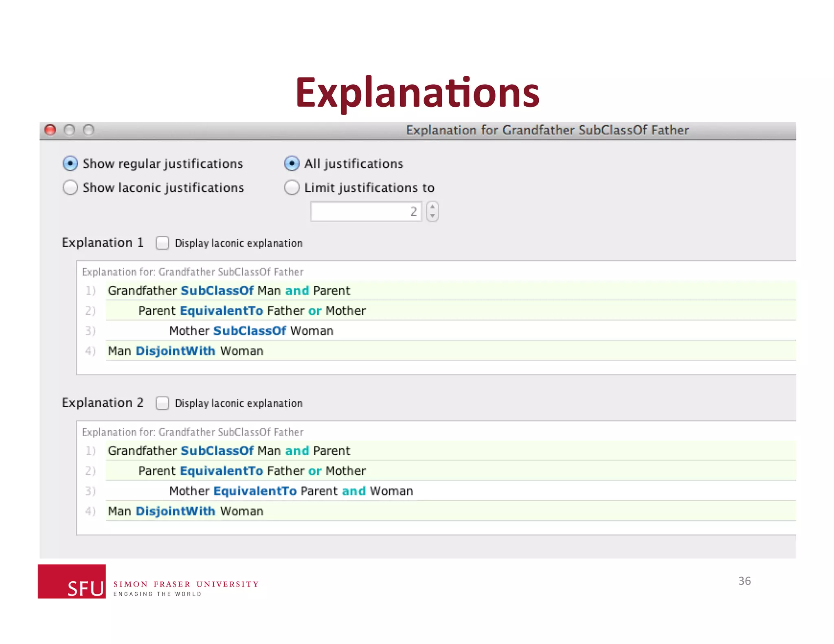Click the justification limit number field
The width and height of the screenshot is (834, 644).
pos(365,212)
